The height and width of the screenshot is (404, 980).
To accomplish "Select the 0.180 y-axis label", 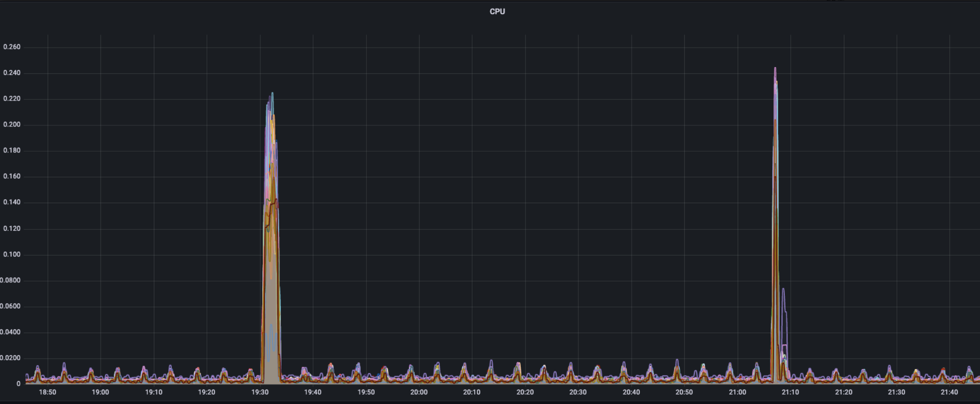I will point(12,150).
